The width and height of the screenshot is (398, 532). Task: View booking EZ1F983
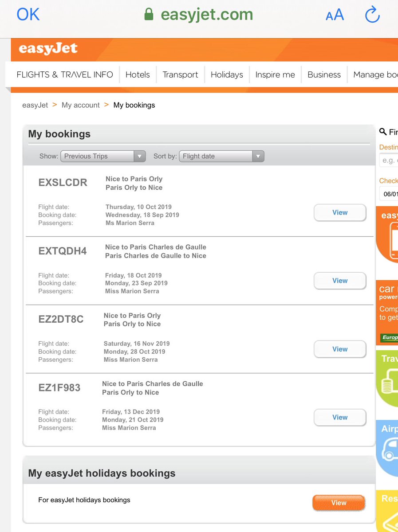coord(340,417)
